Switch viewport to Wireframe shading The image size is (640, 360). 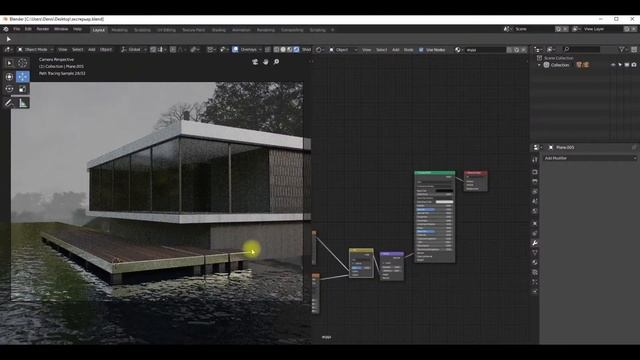point(276,49)
